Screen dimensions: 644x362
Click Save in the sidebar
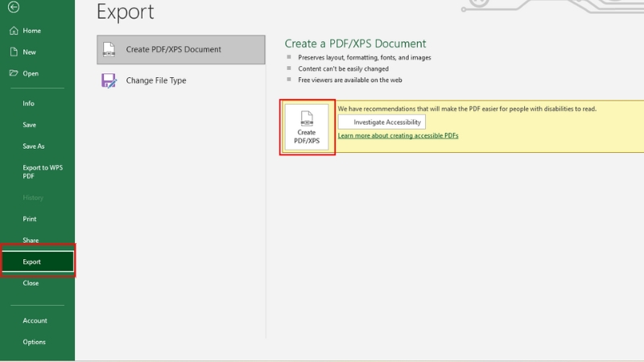(29, 125)
